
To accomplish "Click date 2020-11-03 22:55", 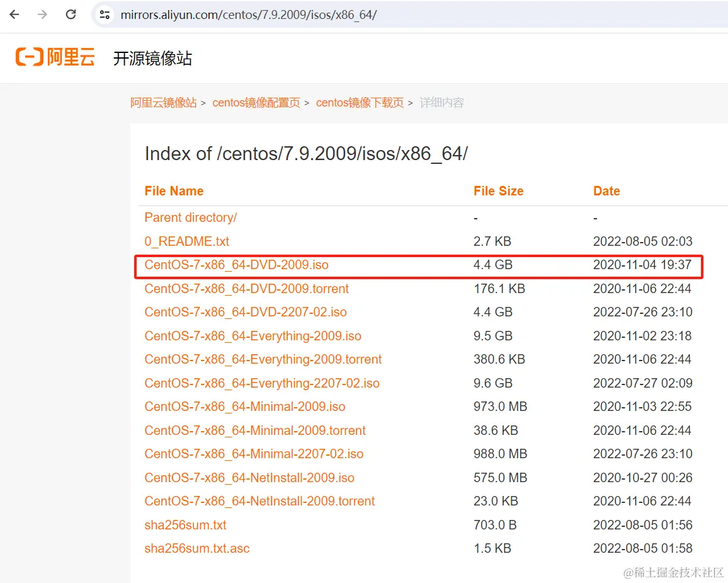I will pos(642,407).
